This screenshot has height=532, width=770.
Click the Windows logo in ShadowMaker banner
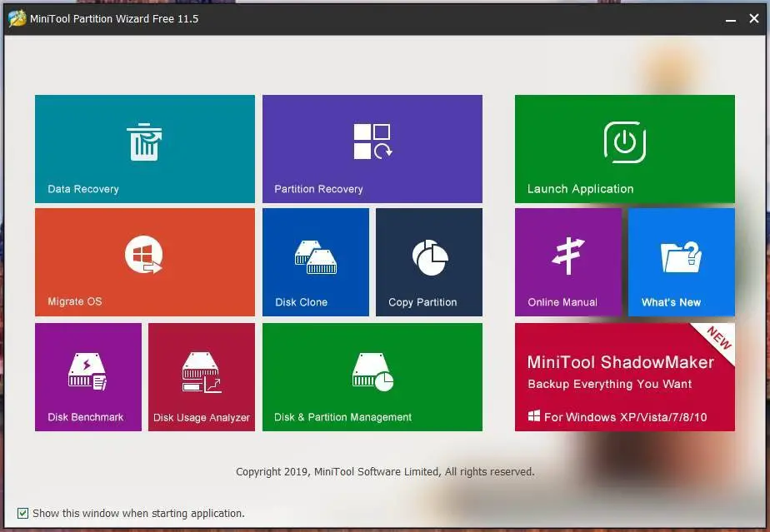point(534,416)
